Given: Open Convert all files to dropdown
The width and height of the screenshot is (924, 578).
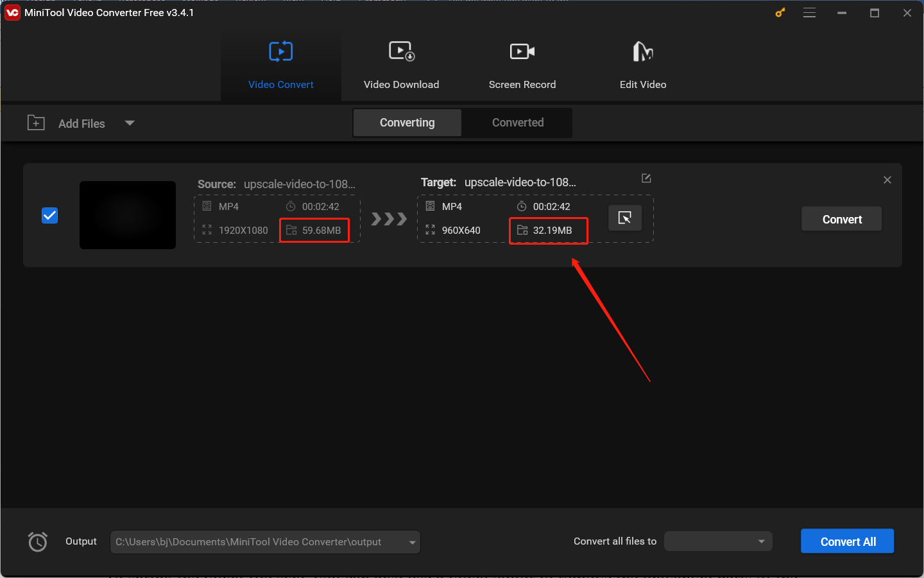Looking at the screenshot, I should pos(718,541).
